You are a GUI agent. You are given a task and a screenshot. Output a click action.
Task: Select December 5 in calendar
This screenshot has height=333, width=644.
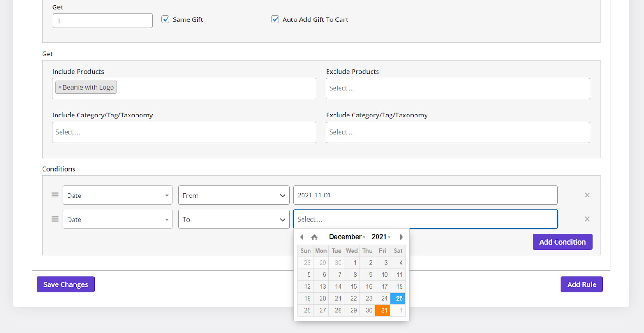point(305,274)
